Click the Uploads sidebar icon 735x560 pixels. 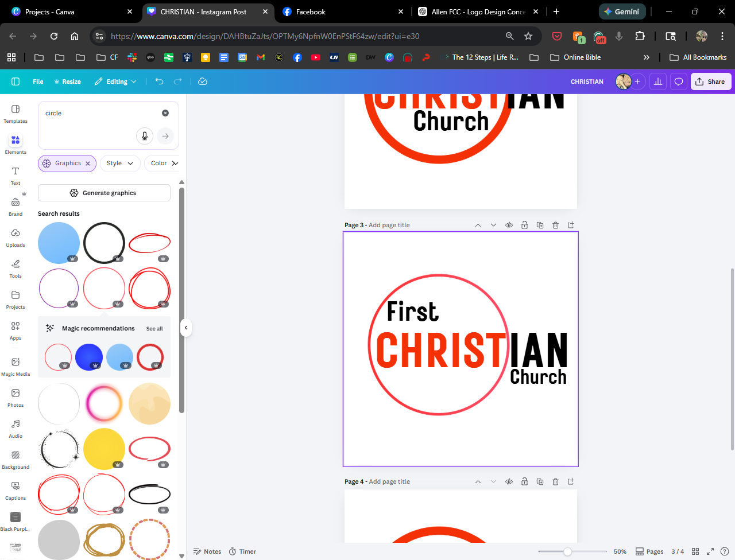point(16,236)
